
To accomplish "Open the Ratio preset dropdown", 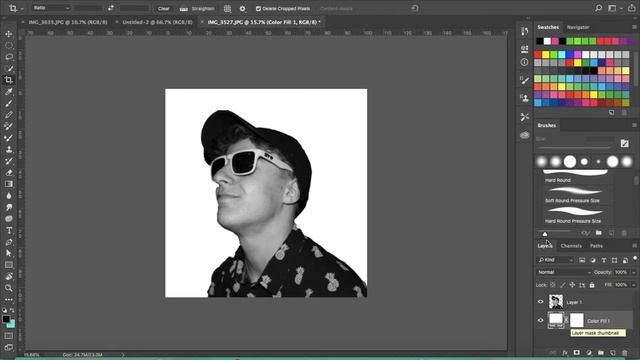I will [x=51, y=8].
